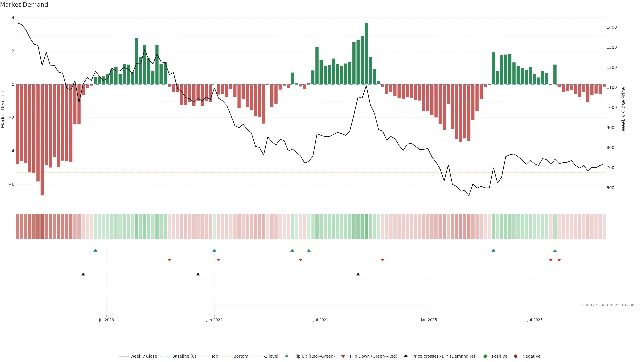The height and width of the screenshot is (362, 644).
Task: Click the red Flip Down legend triangle
Action: pyautogui.click(x=343, y=356)
